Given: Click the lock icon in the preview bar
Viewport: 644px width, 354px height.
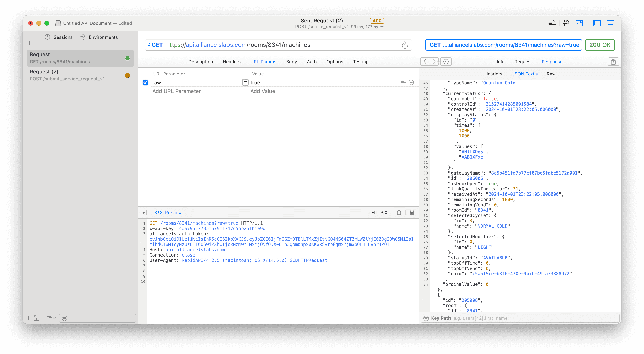Looking at the screenshot, I should coord(412,212).
